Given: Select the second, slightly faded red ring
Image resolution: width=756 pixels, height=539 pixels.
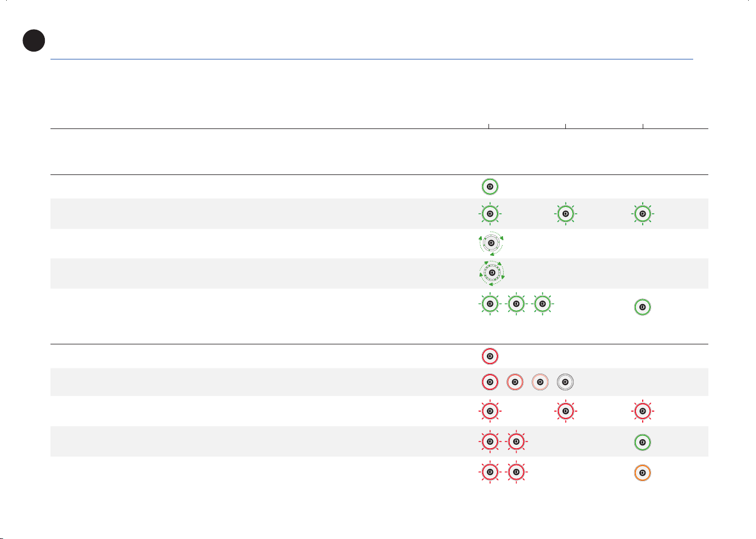Looking at the screenshot, I should tap(515, 383).
